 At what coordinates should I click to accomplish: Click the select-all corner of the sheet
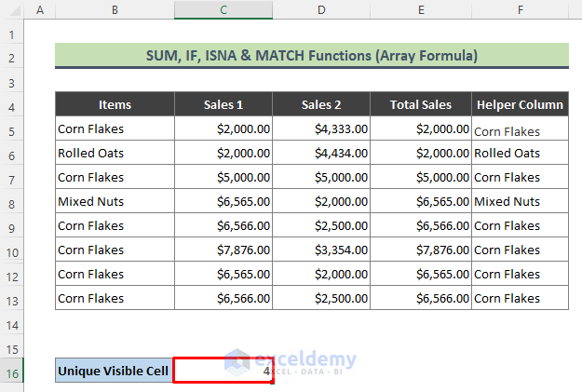[x=11, y=10]
